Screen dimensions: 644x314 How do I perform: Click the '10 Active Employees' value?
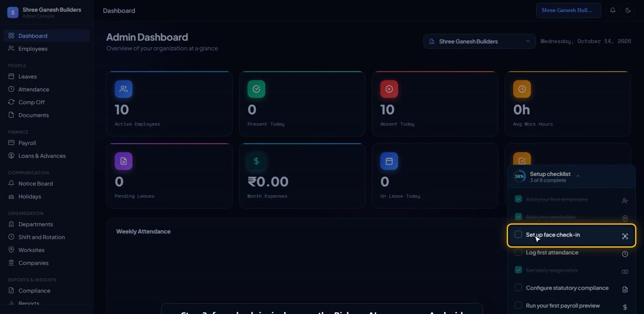tap(122, 110)
